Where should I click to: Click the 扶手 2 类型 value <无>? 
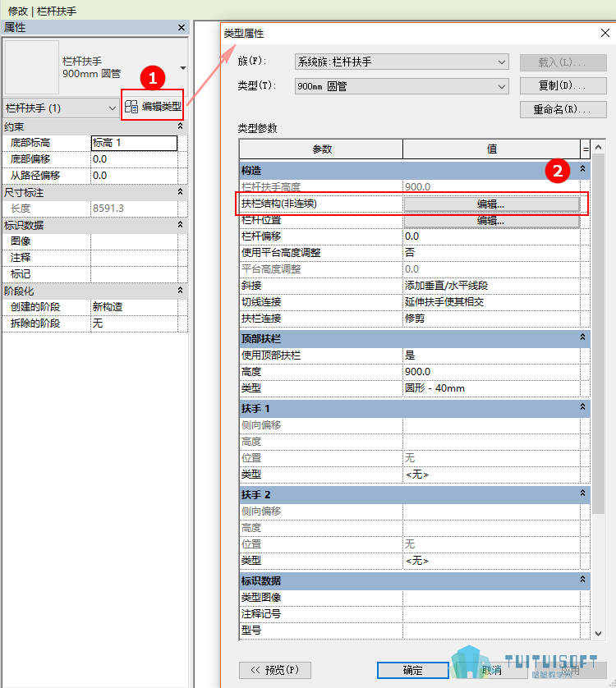(x=491, y=561)
